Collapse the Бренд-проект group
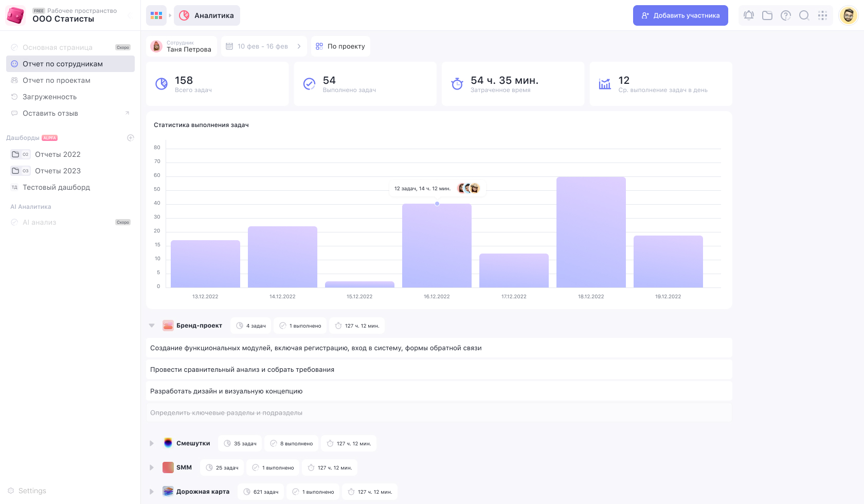Screen dimensions: 864x504 pyautogui.click(x=152, y=326)
